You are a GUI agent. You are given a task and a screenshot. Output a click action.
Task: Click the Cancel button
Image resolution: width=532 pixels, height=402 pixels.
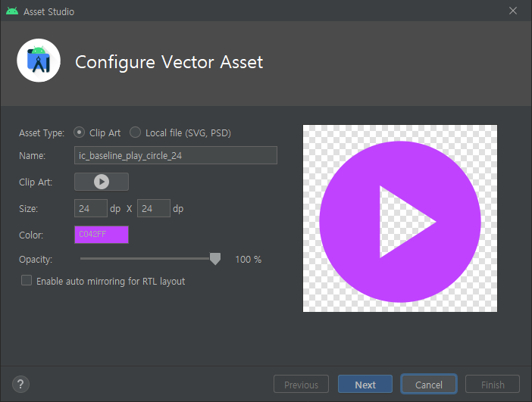pyautogui.click(x=429, y=385)
